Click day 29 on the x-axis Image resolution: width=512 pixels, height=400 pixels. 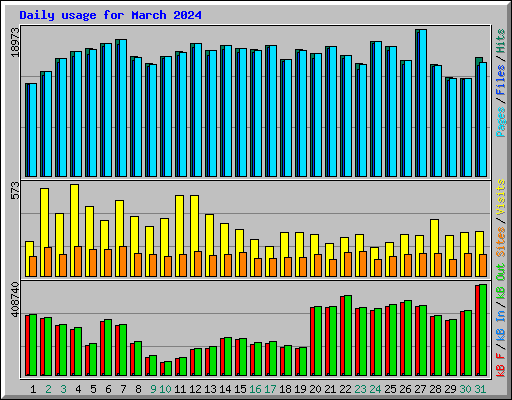coord(450,389)
